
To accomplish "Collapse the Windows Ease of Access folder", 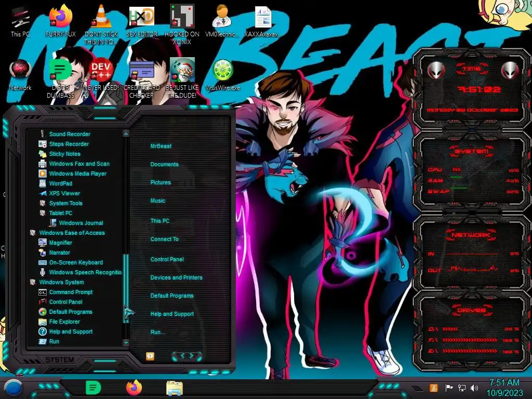I will pyautogui.click(x=72, y=232).
